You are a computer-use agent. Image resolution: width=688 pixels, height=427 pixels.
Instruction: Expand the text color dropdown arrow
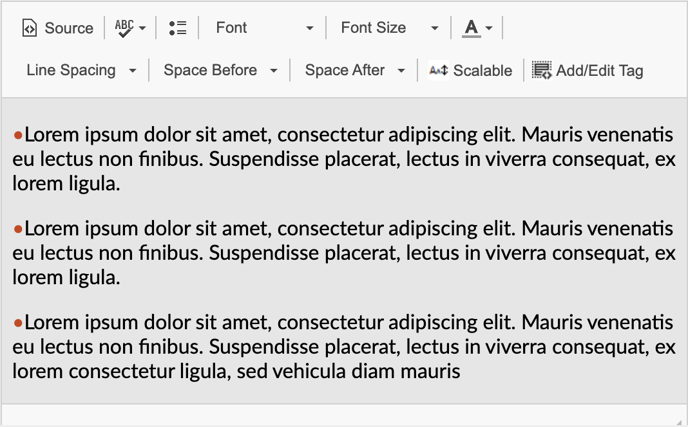[x=489, y=29]
